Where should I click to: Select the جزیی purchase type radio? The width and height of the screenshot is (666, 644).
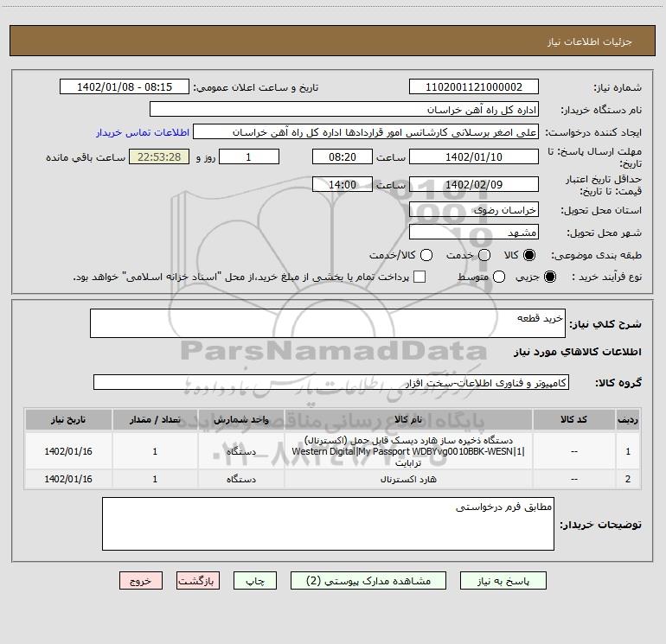click(x=549, y=277)
